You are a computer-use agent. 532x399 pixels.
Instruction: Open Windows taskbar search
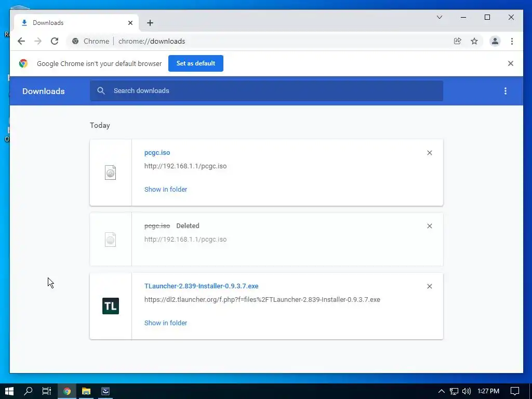coord(28,391)
